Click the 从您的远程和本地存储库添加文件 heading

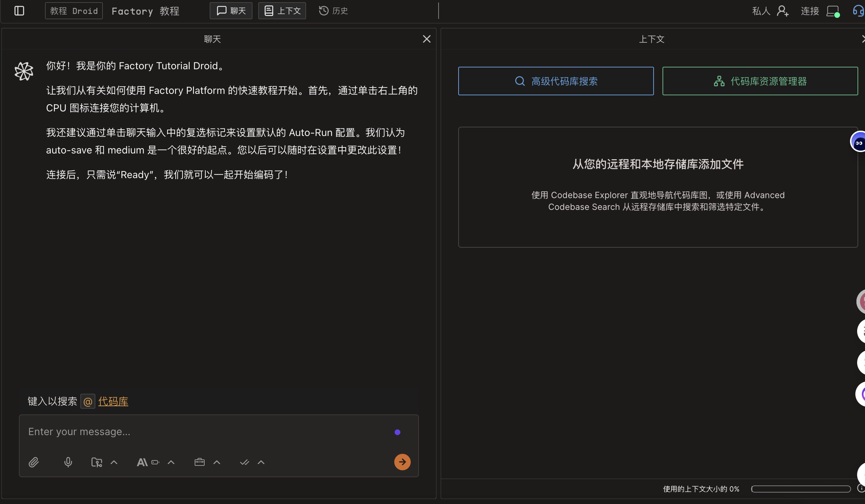658,164
